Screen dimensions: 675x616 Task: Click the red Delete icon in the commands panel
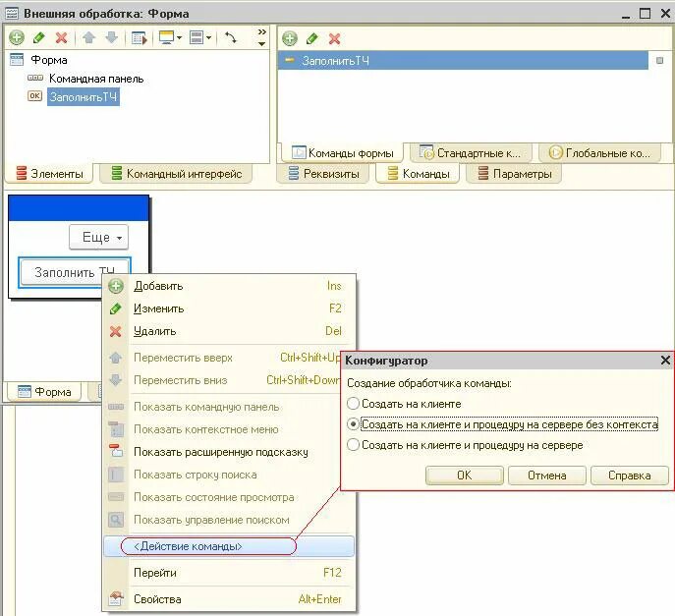334,38
